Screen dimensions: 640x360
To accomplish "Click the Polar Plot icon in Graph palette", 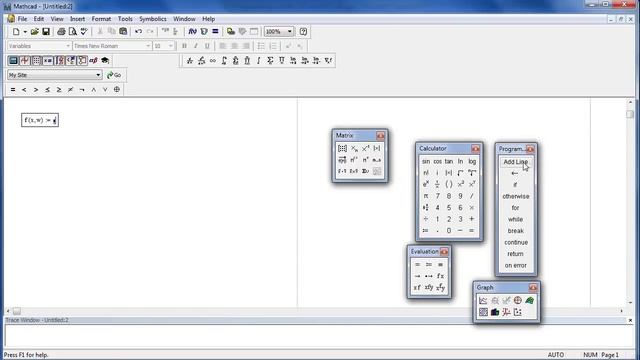I will pyautogui.click(x=518, y=301).
